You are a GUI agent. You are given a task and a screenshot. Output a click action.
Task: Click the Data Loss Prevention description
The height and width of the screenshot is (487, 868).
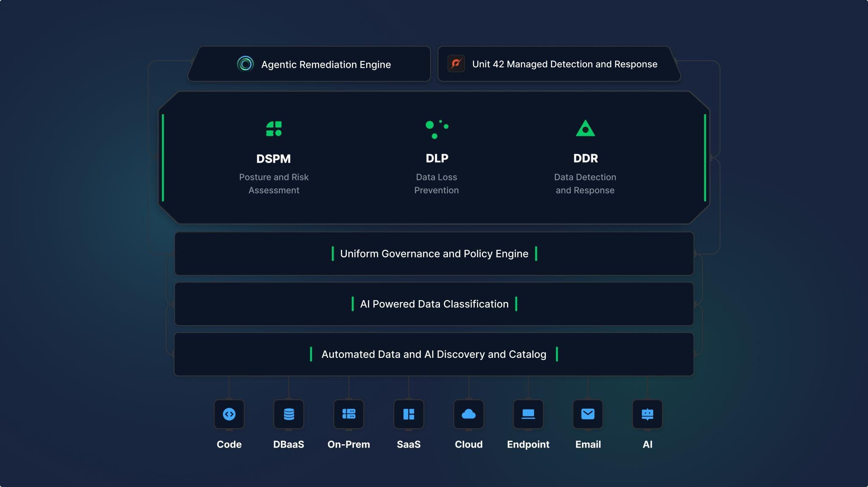437,183
